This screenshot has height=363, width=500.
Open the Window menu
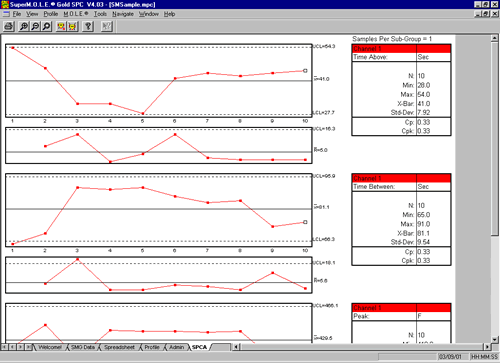(x=148, y=14)
